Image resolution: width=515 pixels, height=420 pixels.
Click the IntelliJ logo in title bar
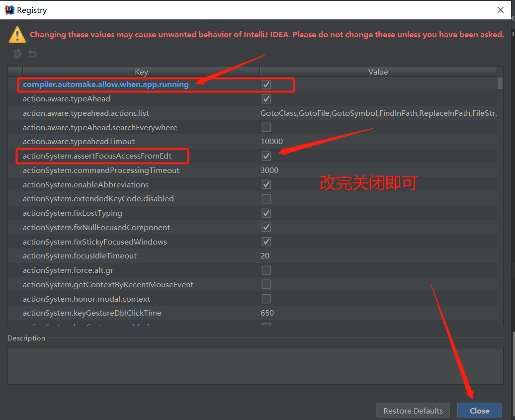tap(9, 10)
